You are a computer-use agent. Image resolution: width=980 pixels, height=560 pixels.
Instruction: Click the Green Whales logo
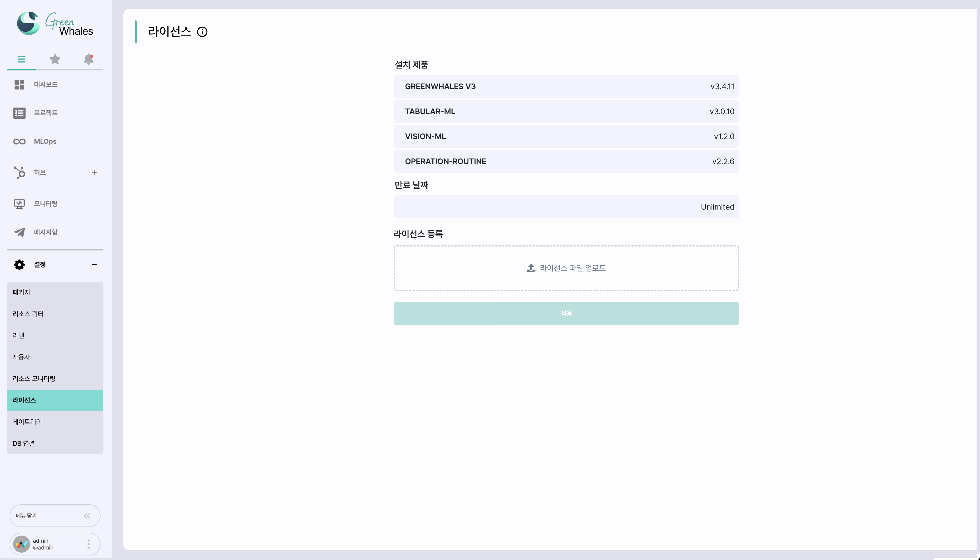tap(55, 24)
